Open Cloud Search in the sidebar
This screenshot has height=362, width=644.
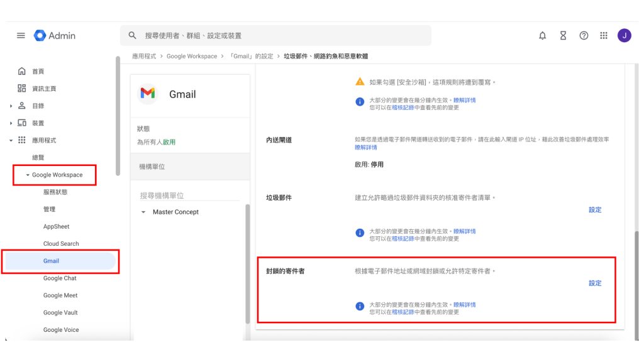point(61,244)
